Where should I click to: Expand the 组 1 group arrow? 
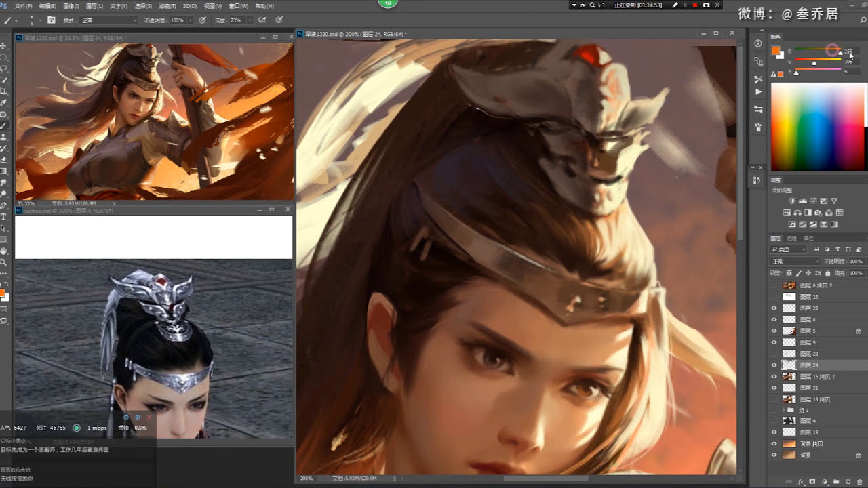click(x=784, y=410)
